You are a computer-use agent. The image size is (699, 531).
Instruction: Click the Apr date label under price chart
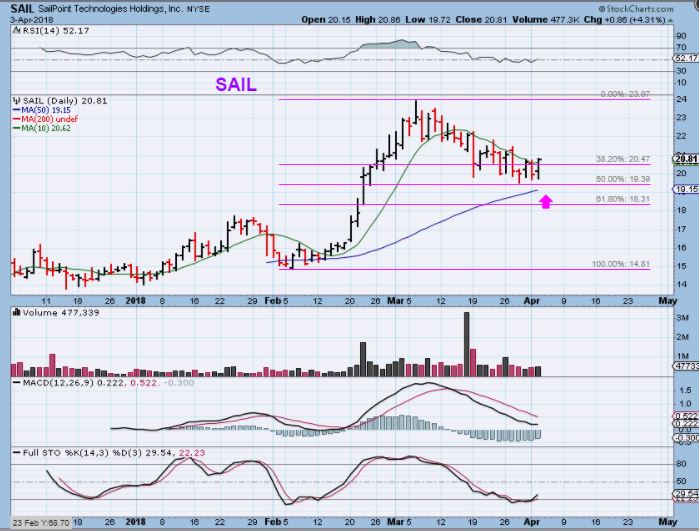(x=532, y=301)
